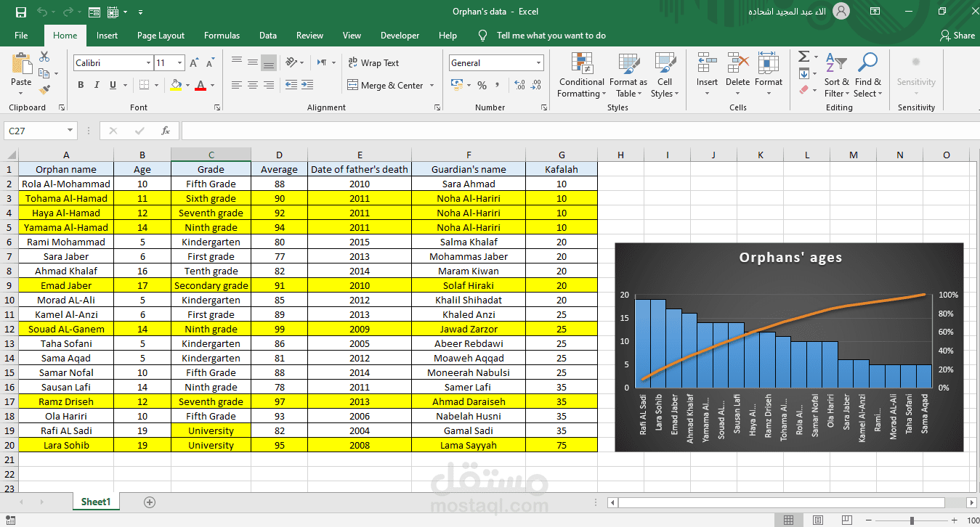Switch to the Page Layout tab

point(161,36)
